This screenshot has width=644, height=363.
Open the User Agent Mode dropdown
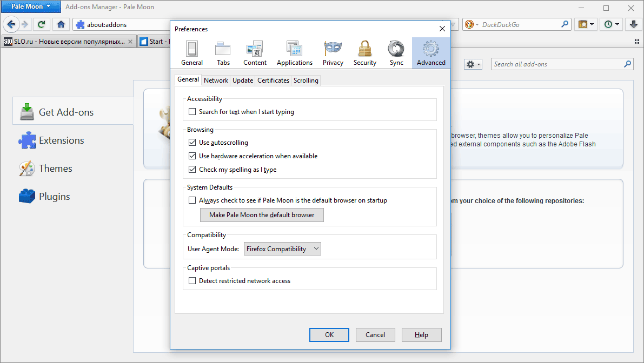[x=282, y=249]
